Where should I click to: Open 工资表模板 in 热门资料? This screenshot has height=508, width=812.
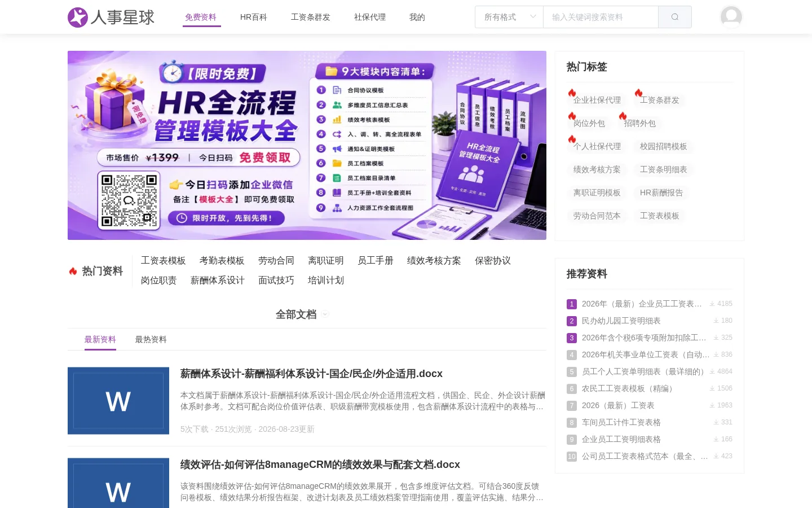coord(164,260)
